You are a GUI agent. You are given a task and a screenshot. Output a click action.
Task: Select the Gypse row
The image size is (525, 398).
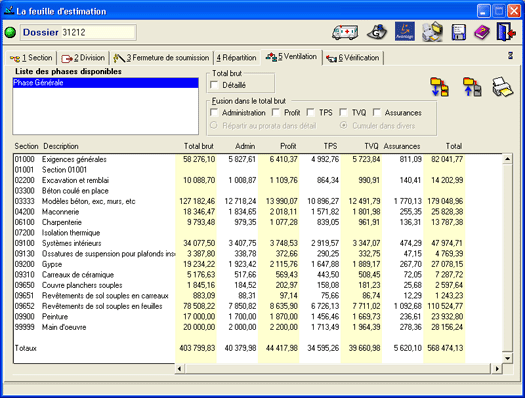coord(239,264)
